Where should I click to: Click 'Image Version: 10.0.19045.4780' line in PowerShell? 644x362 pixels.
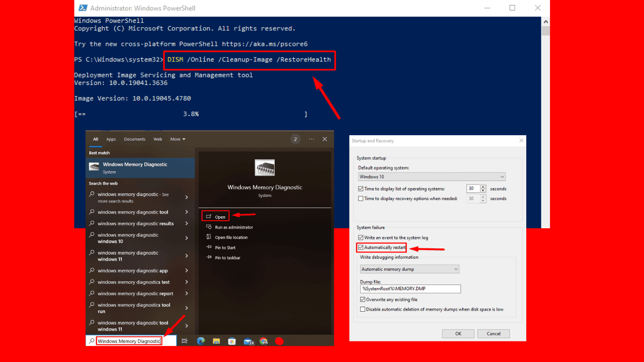pos(132,99)
